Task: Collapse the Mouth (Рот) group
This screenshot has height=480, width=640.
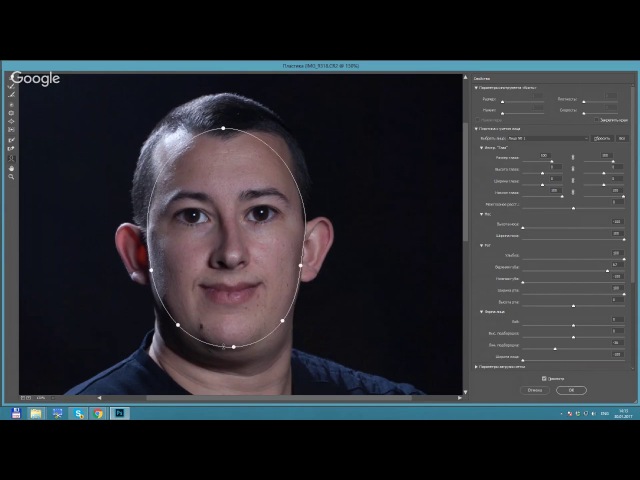Action: (x=481, y=245)
